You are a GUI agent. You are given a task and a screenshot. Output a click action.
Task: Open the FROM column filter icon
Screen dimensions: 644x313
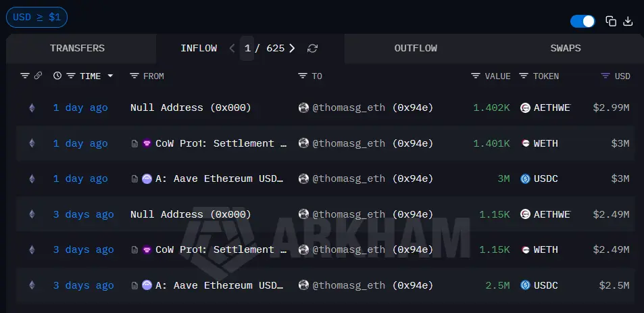[134, 76]
